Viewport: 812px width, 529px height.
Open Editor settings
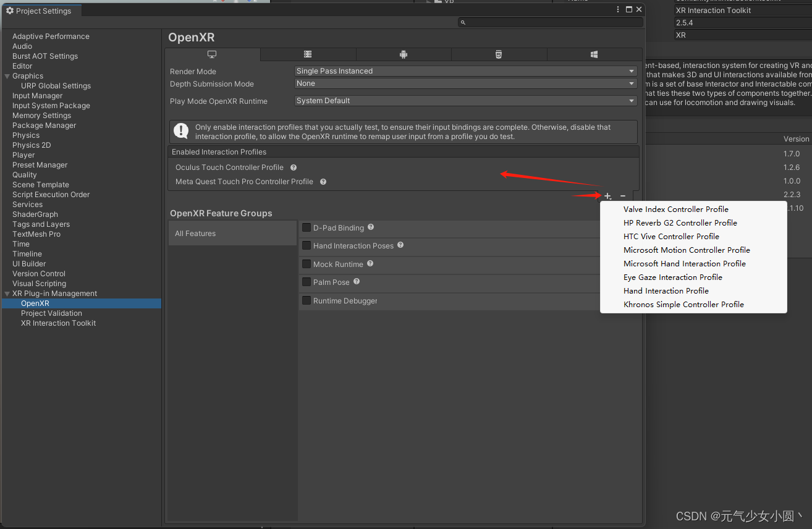[x=22, y=66]
